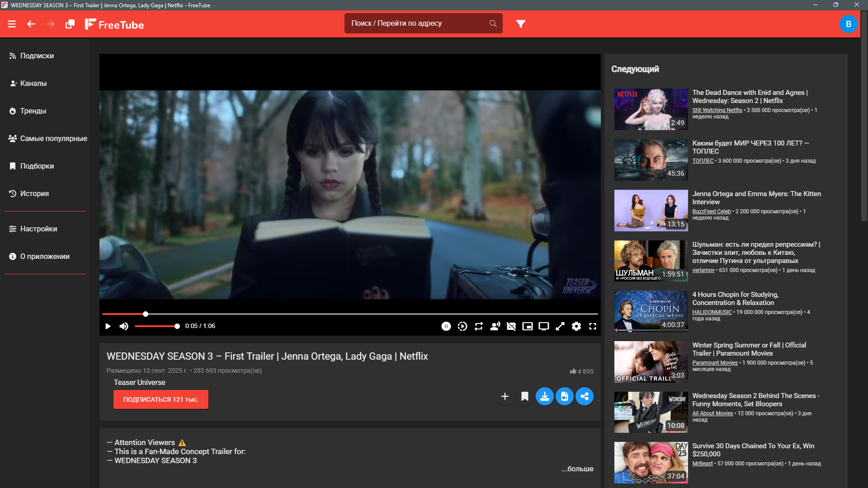868x488 pixels.
Task: Mute the video volume
Action: pyautogui.click(x=124, y=326)
